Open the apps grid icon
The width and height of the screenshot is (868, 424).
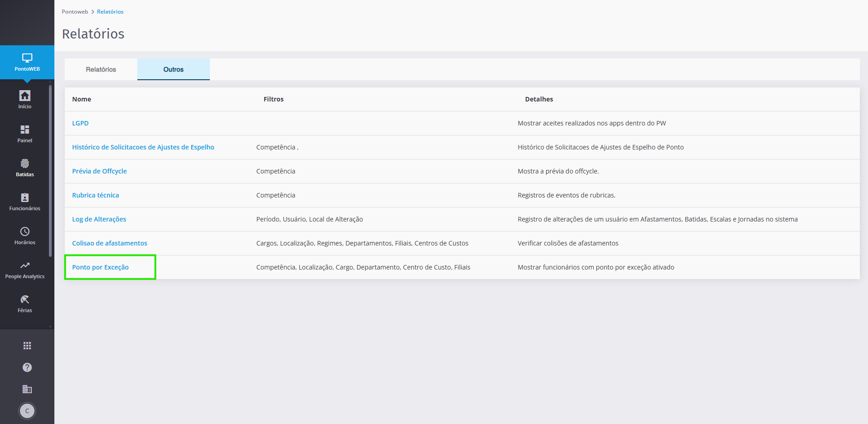pos(27,346)
